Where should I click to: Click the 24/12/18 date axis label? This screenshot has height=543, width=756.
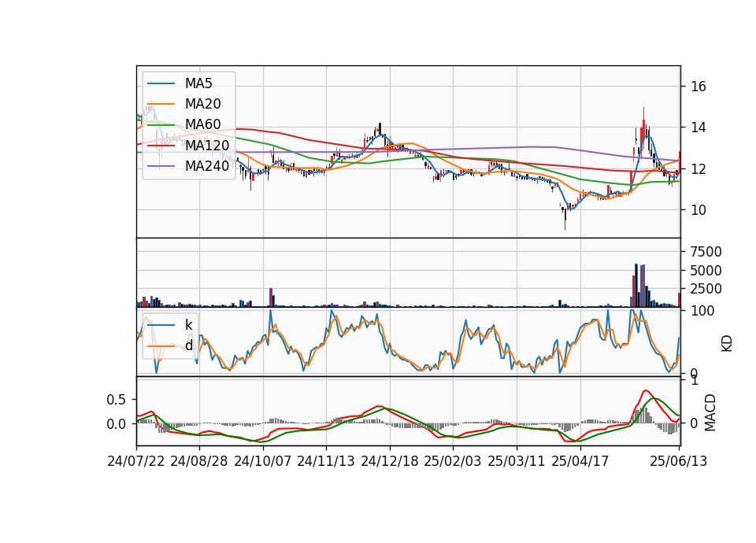pos(390,461)
